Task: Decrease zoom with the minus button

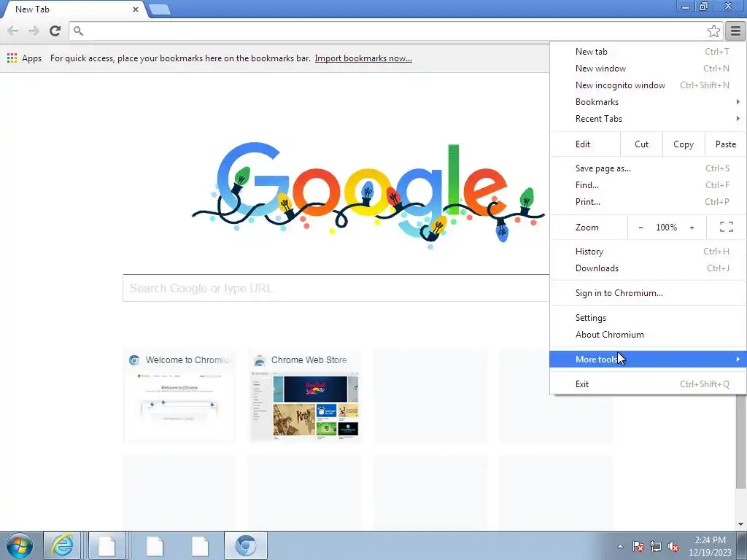Action: click(x=640, y=227)
